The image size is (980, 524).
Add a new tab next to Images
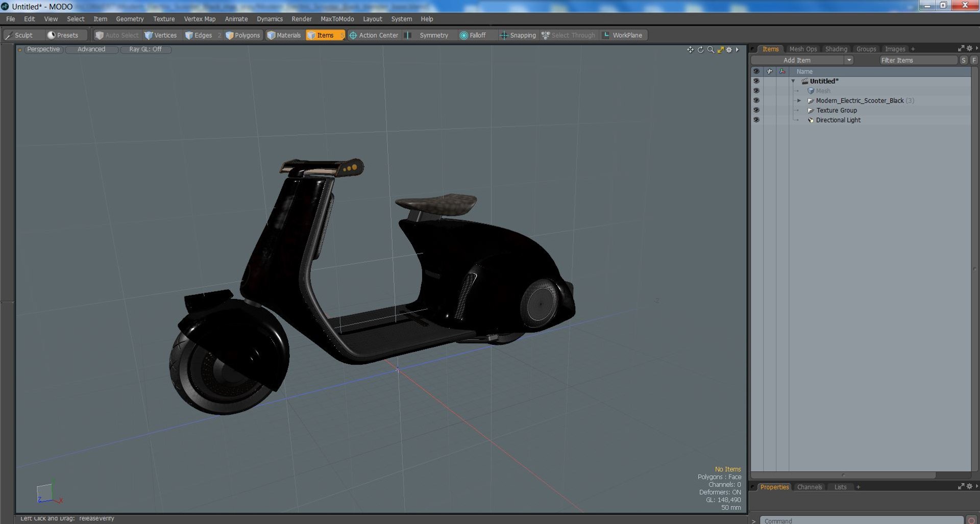pos(913,49)
